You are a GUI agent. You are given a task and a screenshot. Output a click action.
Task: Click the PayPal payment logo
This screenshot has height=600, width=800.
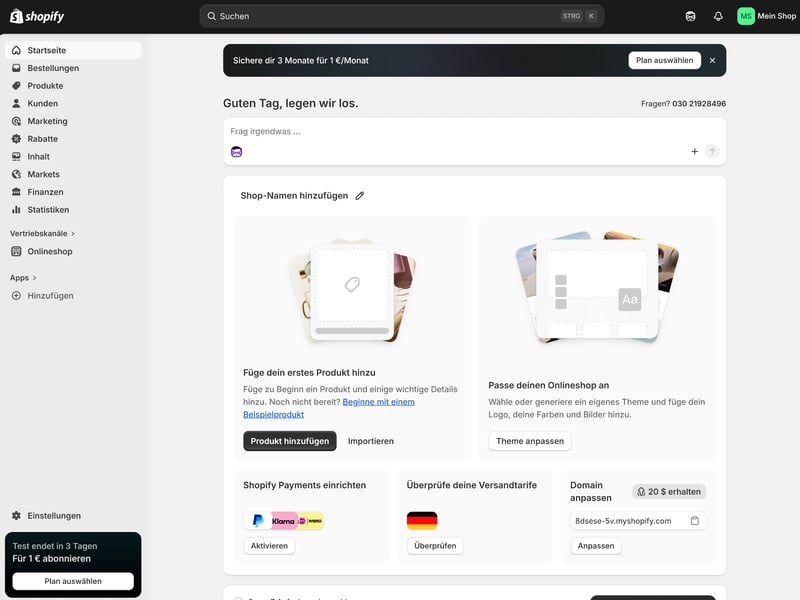tap(258, 521)
